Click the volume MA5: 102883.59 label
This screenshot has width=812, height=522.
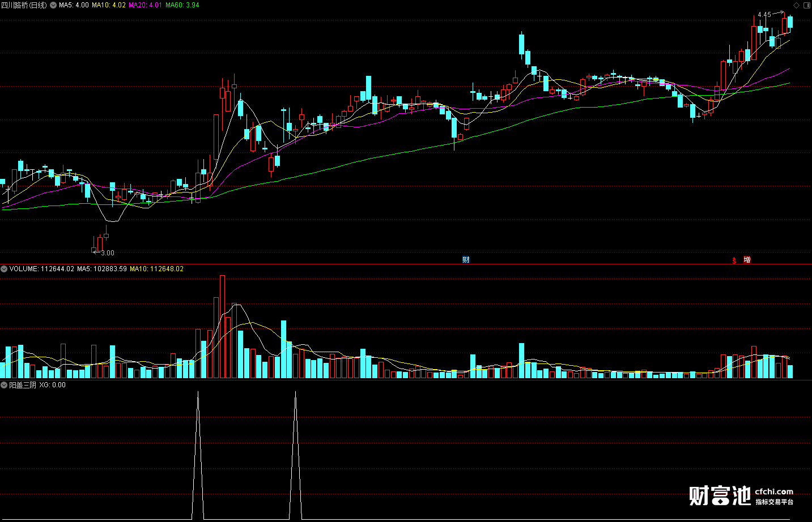click(102, 269)
